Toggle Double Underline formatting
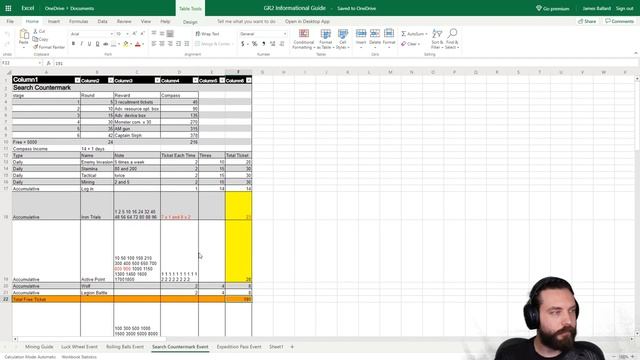640x360 pixels. pyautogui.click(x=98, y=44)
